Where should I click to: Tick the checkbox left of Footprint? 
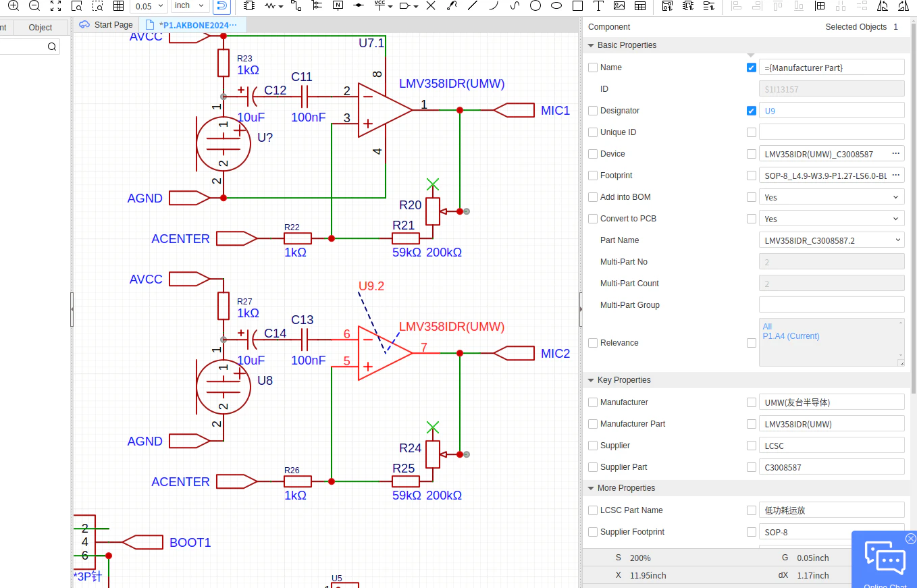click(593, 176)
